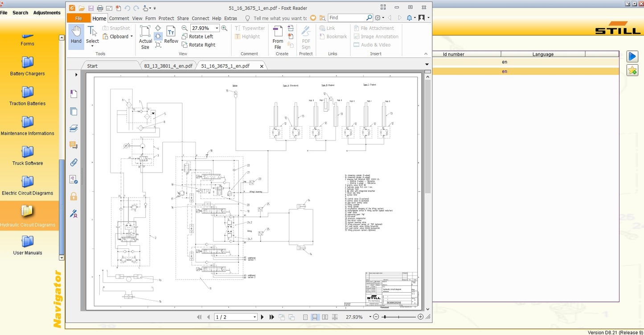Click the add-to-favorites star icon
644x335 pixels.
(632, 70)
